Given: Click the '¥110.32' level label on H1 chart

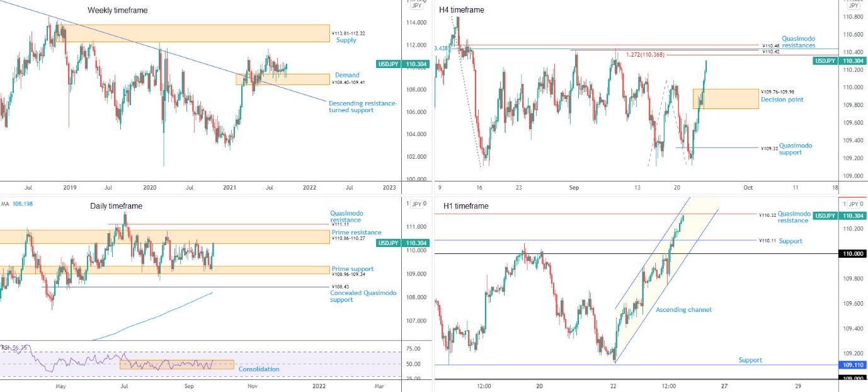Looking at the screenshot, I should tap(767, 215).
